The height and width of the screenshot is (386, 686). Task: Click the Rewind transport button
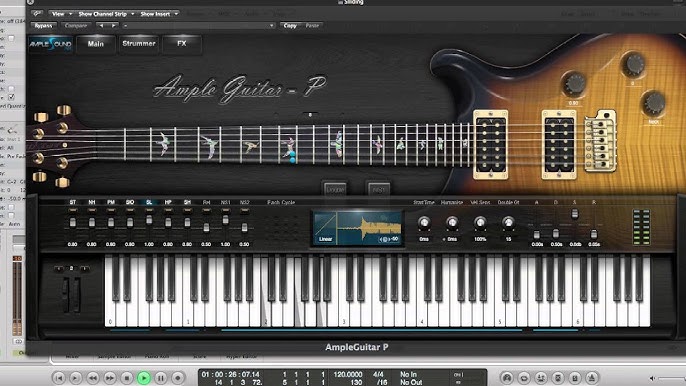pos(93,378)
